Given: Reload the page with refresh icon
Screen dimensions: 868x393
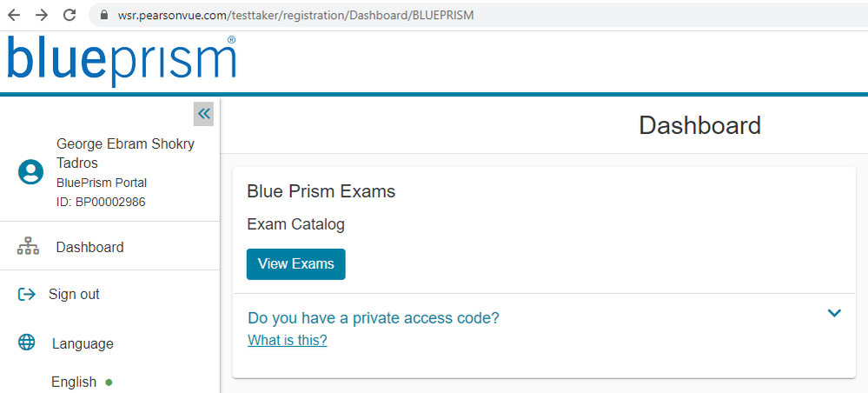Looking at the screenshot, I should pos(70,15).
